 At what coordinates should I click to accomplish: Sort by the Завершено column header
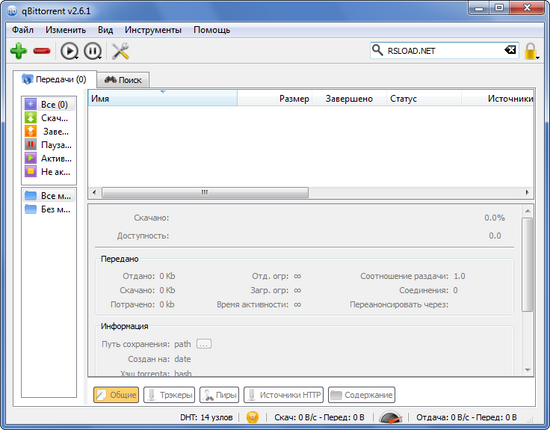coord(349,99)
